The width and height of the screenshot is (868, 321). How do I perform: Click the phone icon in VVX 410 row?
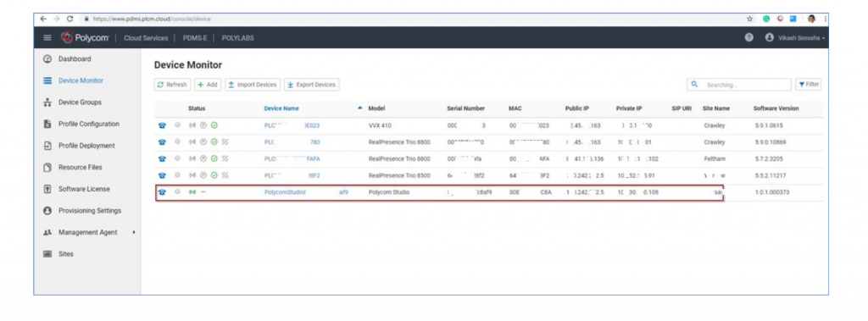(162, 125)
